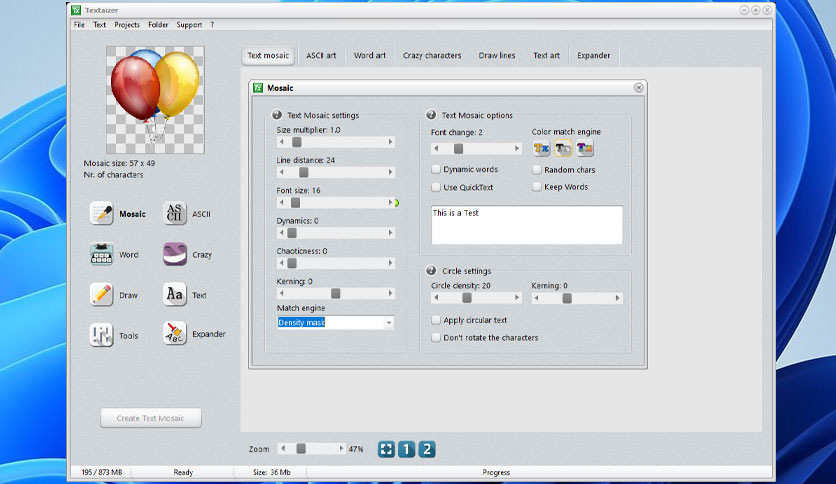
Task: Open the Draw pencil icon
Action: pos(101,294)
